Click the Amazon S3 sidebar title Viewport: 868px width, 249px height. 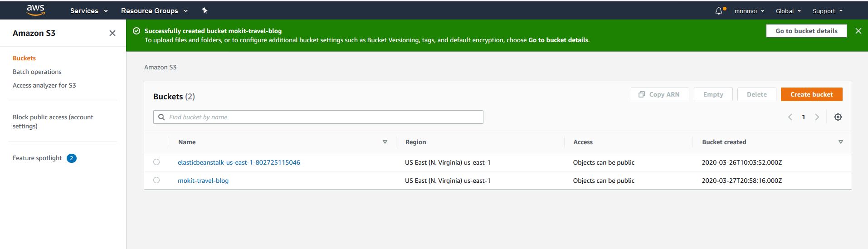click(34, 33)
